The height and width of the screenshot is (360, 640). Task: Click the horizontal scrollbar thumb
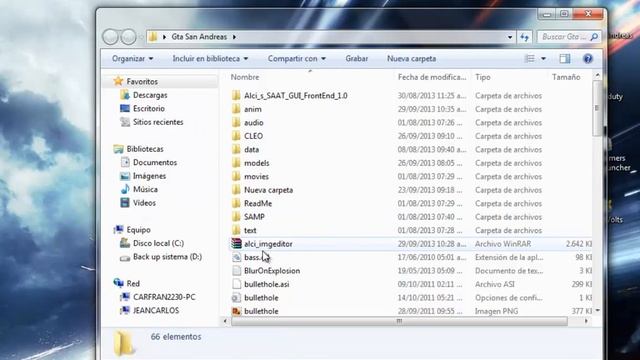pos(400,321)
